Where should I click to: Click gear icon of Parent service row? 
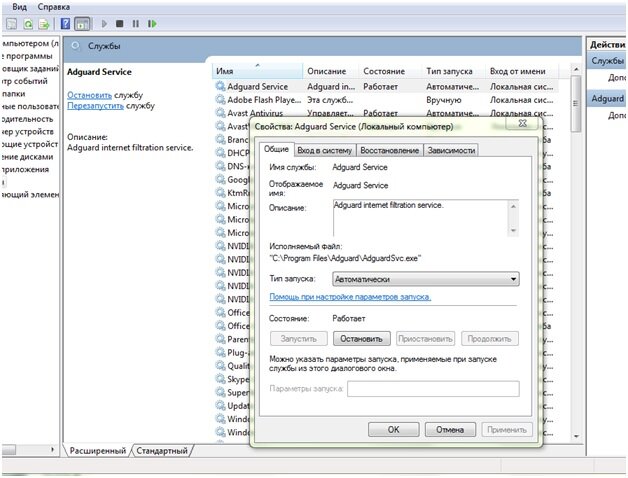tap(220, 339)
